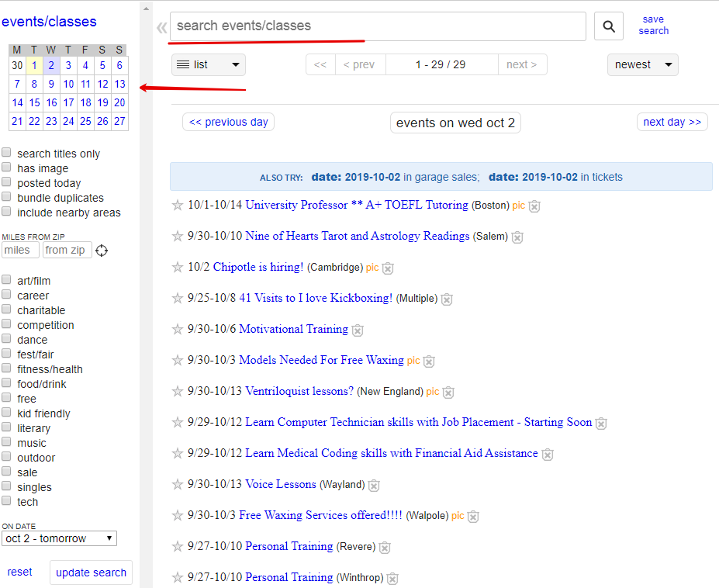
Task: Star the Personal Training Revere listing
Action: 178,546
